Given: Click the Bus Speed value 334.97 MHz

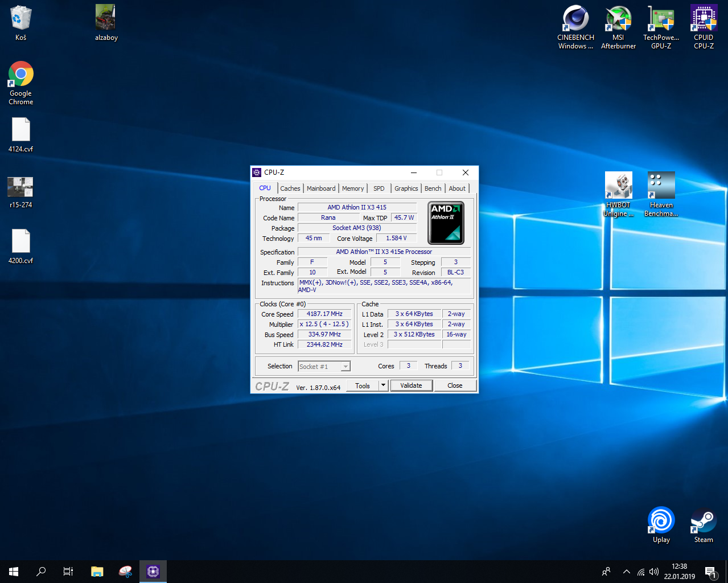Looking at the screenshot, I should point(324,335).
